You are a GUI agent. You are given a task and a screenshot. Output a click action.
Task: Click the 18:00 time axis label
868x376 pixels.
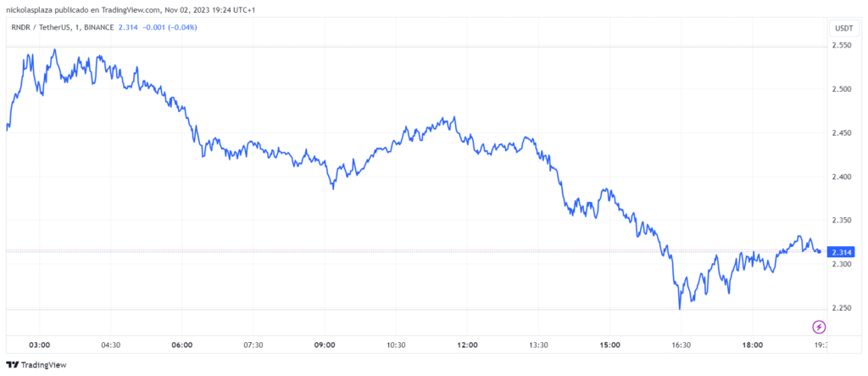pyautogui.click(x=753, y=345)
